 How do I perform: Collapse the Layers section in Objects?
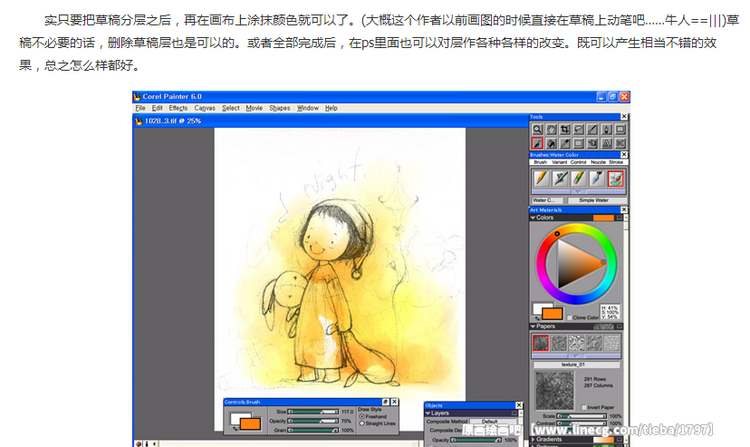click(427, 413)
